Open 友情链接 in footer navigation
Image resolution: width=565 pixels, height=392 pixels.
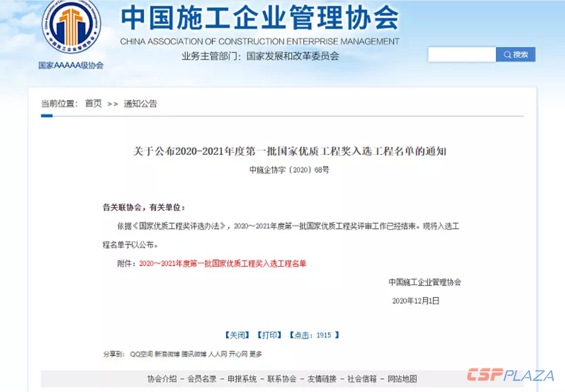coord(322,379)
